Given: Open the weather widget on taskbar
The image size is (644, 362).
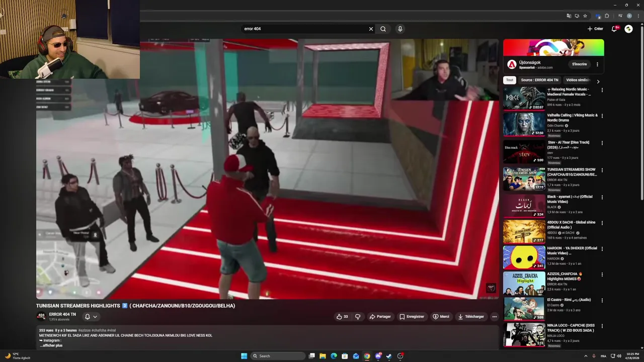Looking at the screenshot, I should tap(17, 356).
